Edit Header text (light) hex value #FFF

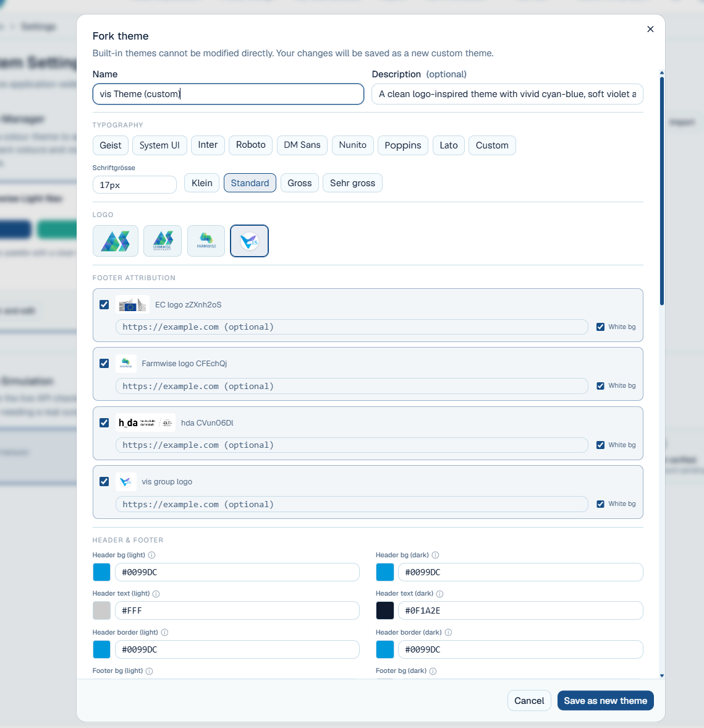tap(237, 610)
